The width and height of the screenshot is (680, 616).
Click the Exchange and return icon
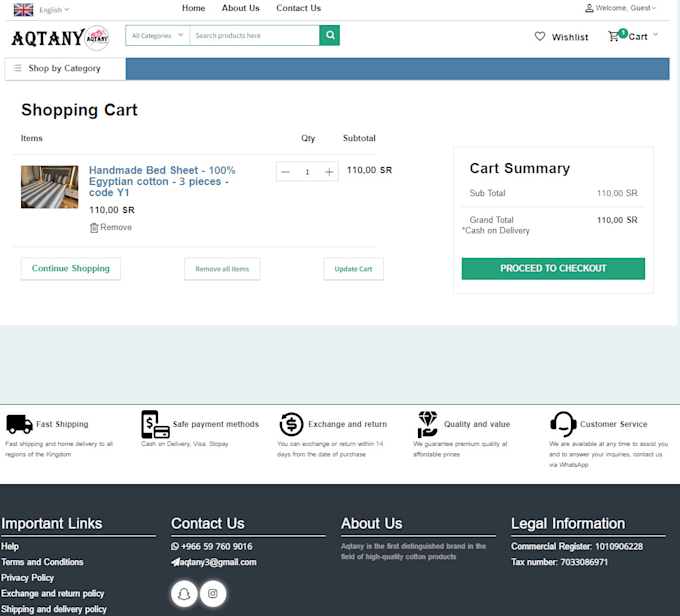tap(291, 424)
